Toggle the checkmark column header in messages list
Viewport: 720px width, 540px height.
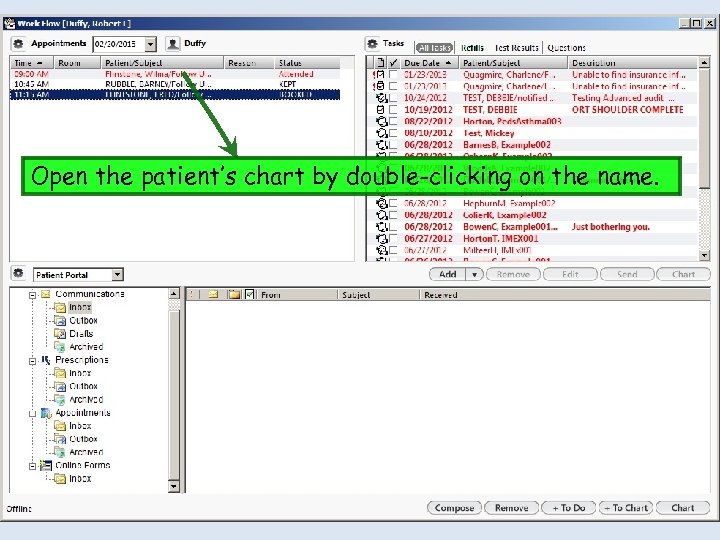pos(249,294)
